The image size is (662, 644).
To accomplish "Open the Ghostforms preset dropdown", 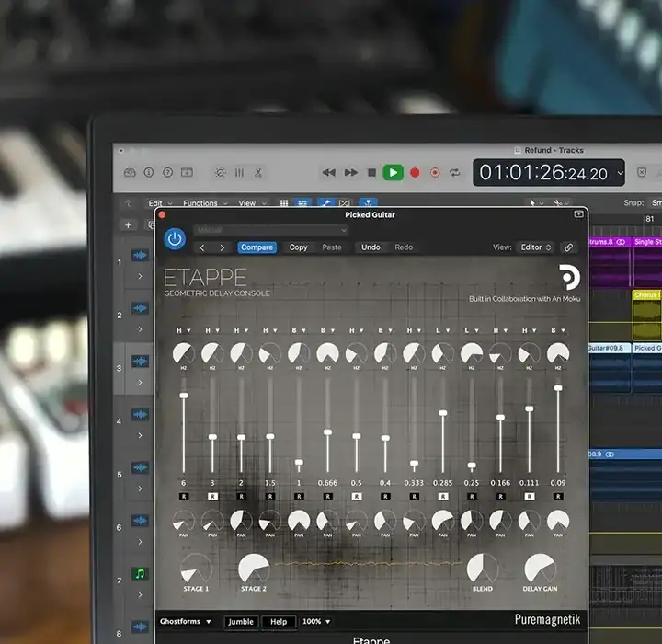I will [185, 622].
